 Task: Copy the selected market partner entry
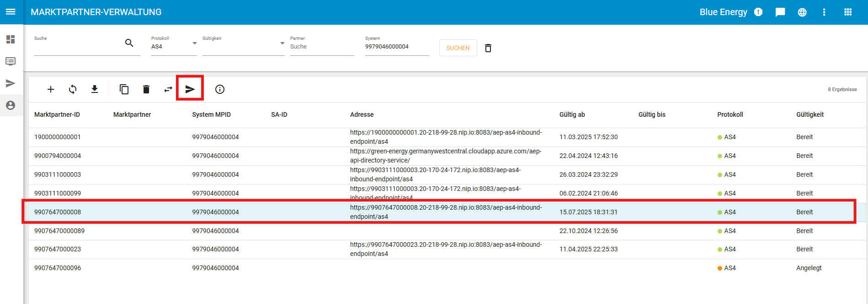(x=124, y=89)
